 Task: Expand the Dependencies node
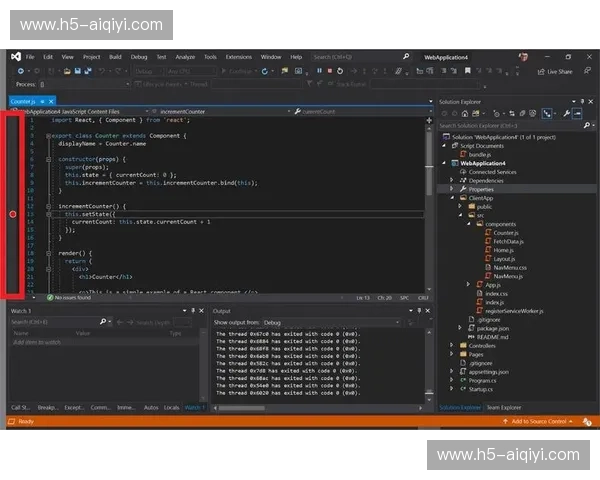click(452, 180)
